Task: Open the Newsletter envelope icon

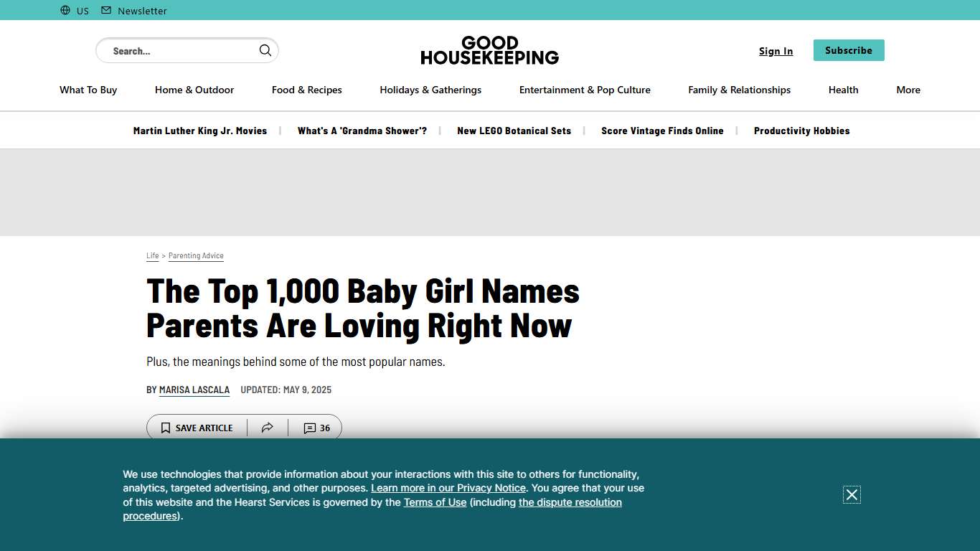Action: tap(106, 10)
